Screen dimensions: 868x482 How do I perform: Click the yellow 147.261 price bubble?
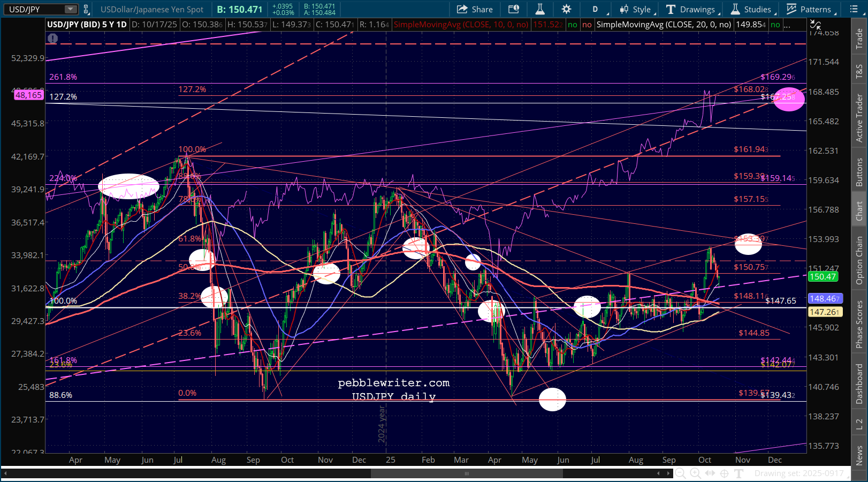pos(825,312)
